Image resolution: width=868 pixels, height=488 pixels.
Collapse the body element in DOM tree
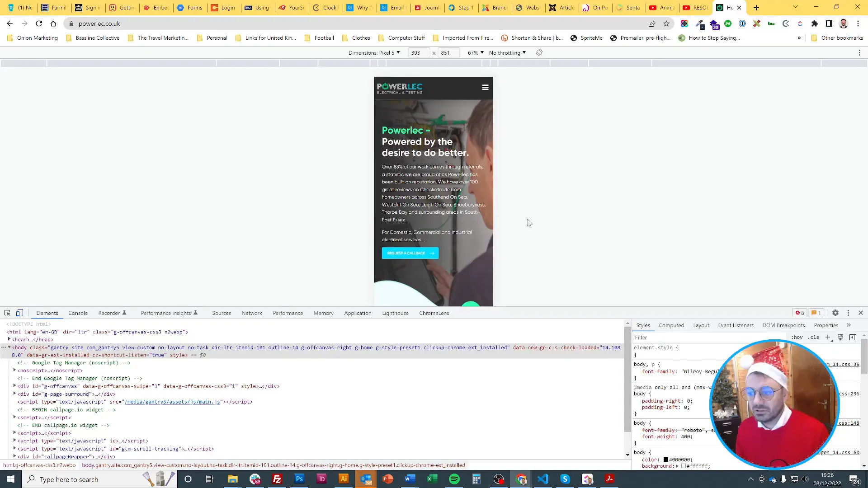click(x=9, y=347)
